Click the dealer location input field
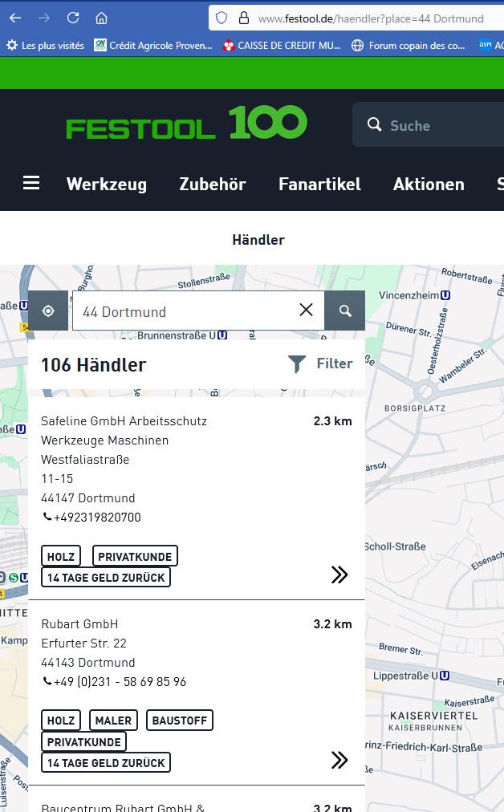Screen dimensions: 504x812 (x=185, y=311)
